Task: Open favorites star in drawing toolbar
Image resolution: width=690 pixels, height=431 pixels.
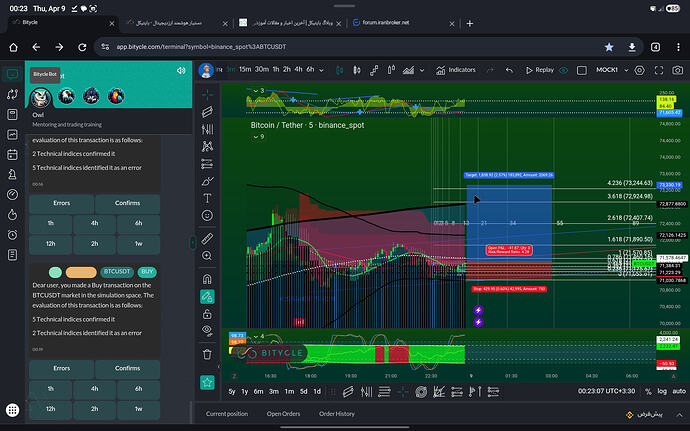Action: (207, 383)
